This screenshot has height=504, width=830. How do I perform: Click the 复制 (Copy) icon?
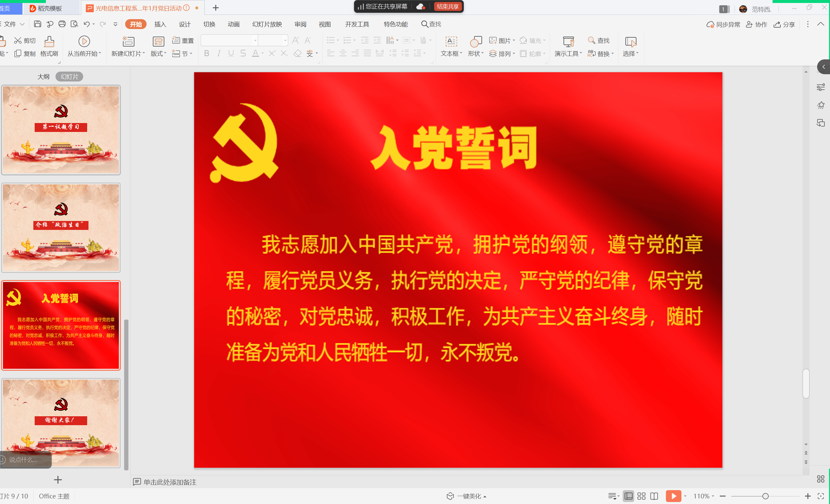[x=18, y=53]
